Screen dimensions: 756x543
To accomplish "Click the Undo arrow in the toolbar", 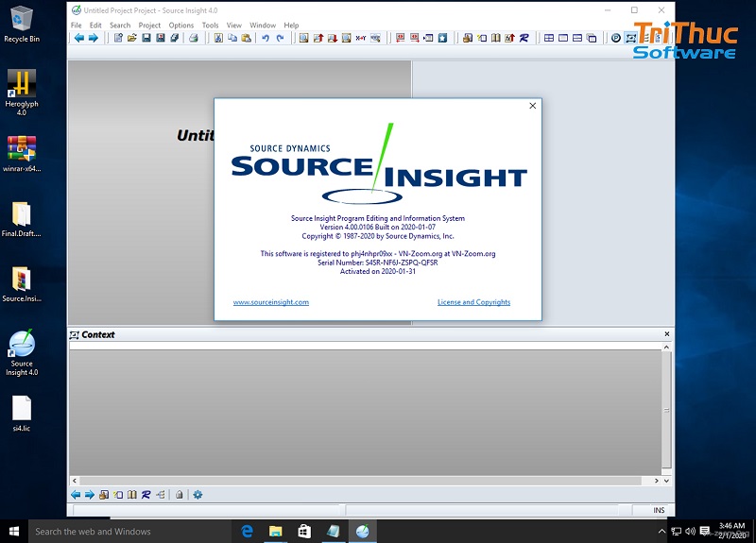I will pyautogui.click(x=266, y=38).
